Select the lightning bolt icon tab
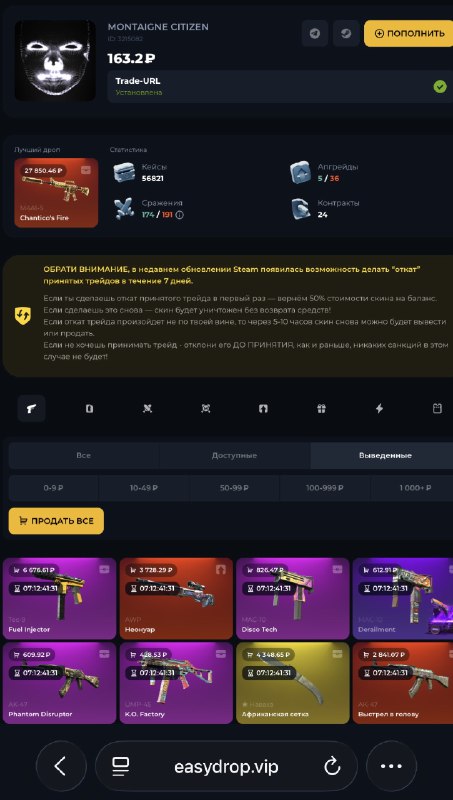The width and height of the screenshot is (453, 800). 379,409
